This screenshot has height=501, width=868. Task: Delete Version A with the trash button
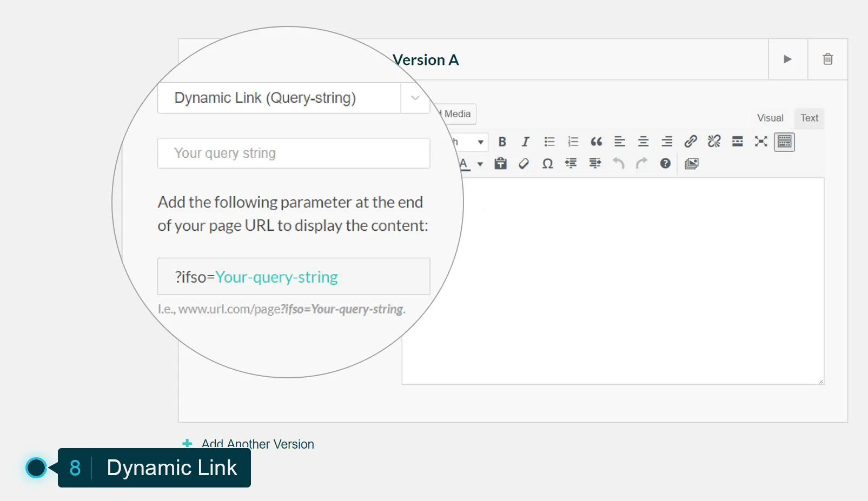pos(828,59)
